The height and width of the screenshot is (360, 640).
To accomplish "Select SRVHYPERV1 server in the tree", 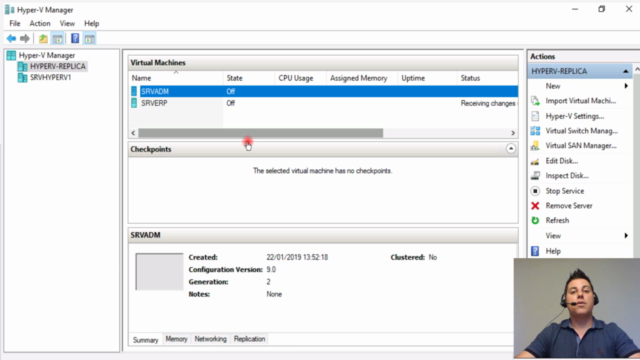I will tap(50, 78).
